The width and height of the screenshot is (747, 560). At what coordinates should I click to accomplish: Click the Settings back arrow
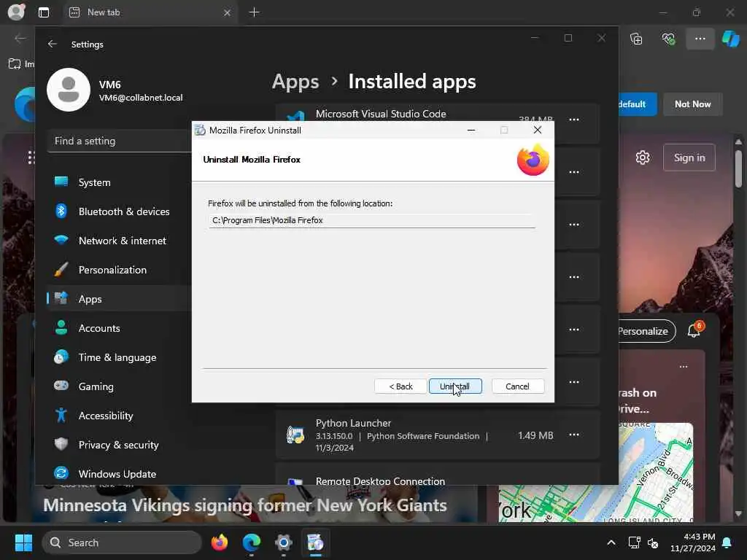(53, 44)
